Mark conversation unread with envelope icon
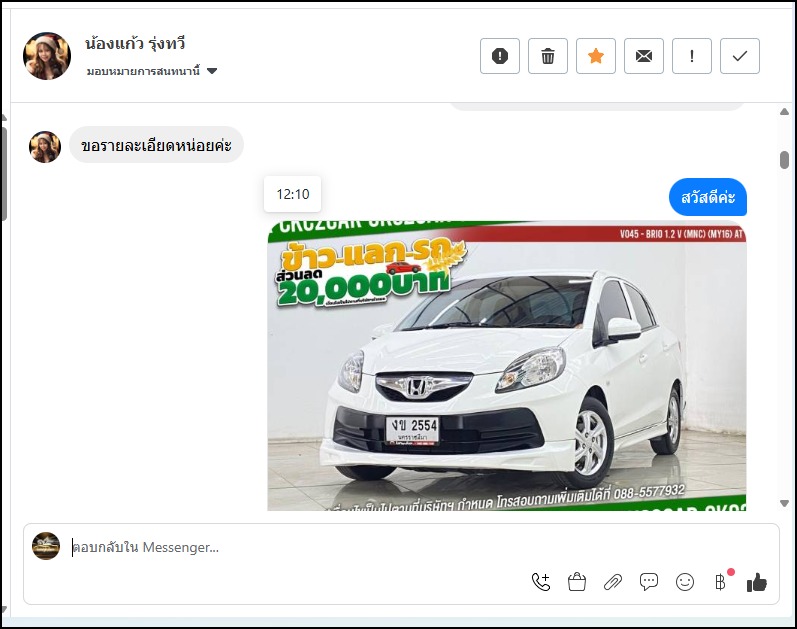Screen dimensions: 797x629 (644, 56)
